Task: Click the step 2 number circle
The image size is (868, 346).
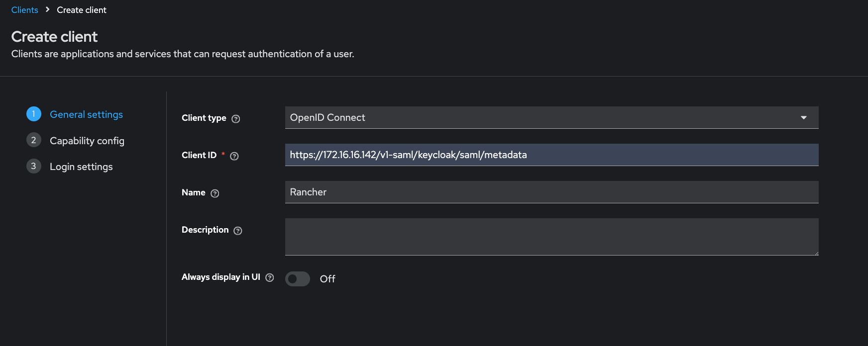Action: click(33, 140)
